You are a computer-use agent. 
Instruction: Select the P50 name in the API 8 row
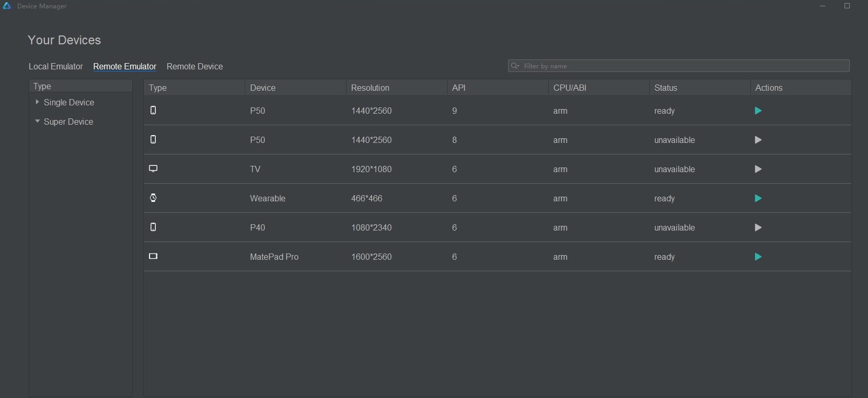click(x=257, y=140)
